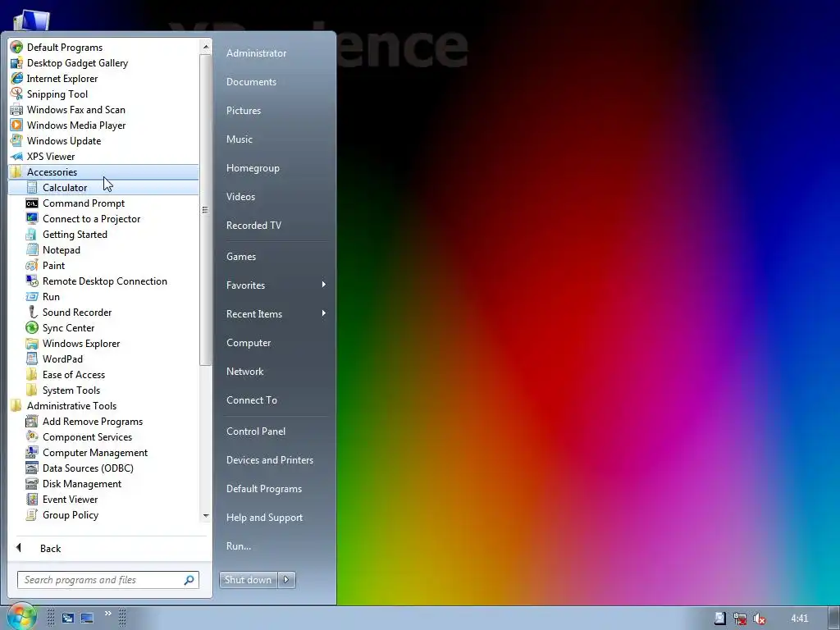
Task: Start the Snipping Tool
Action: coord(103,94)
